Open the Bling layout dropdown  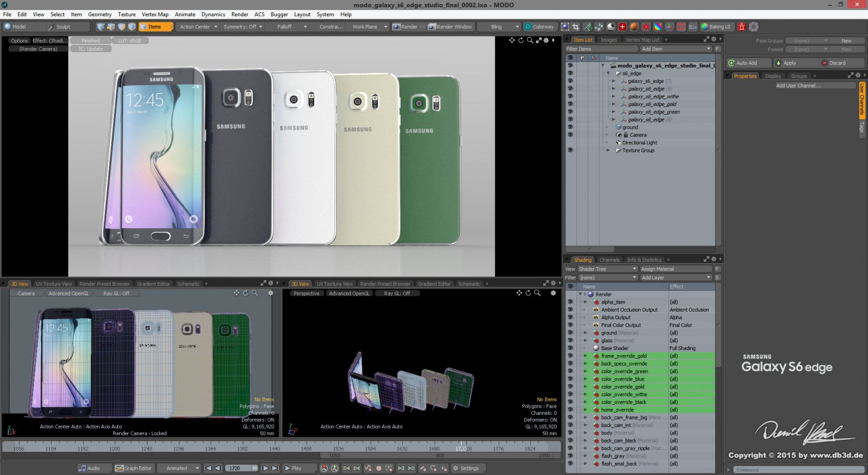click(x=499, y=27)
